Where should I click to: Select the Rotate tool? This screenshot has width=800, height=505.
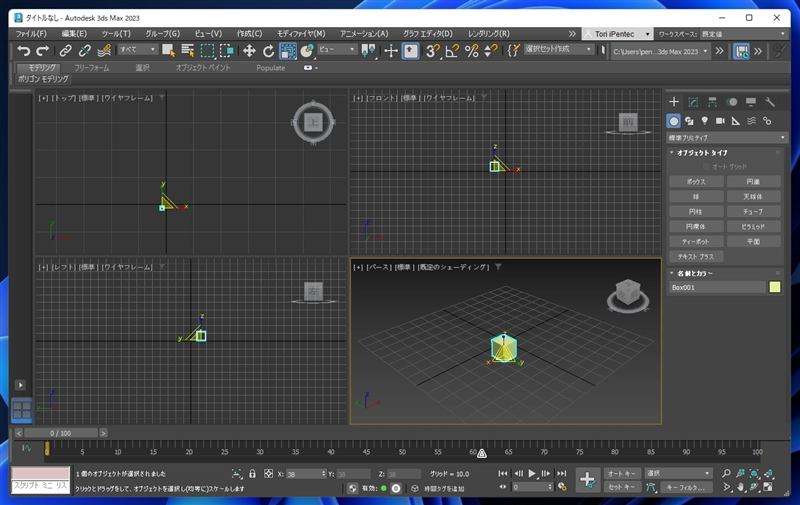[268, 50]
